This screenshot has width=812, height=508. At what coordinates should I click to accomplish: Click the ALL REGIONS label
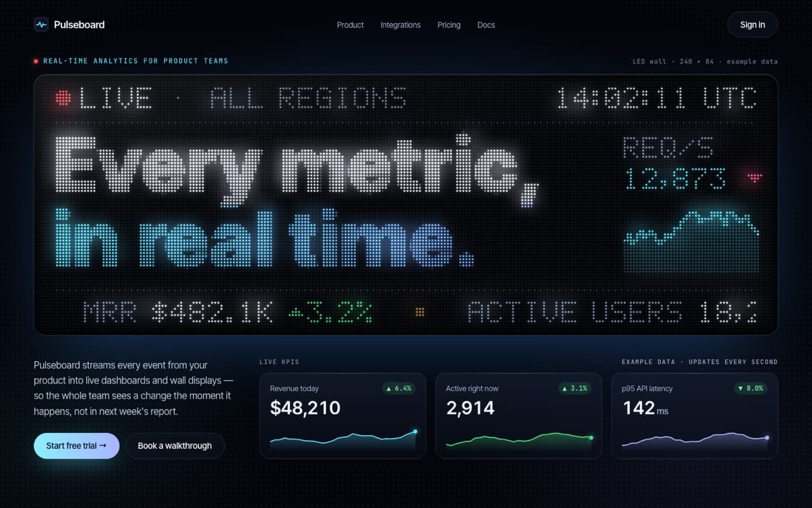308,98
